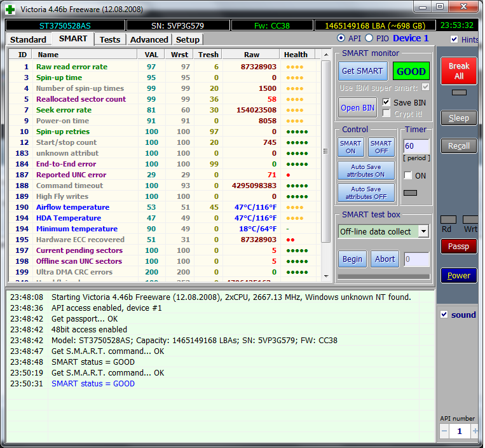Viewport: 485px width, 448px height.
Task: Click the Name column header
Action: 85,55
